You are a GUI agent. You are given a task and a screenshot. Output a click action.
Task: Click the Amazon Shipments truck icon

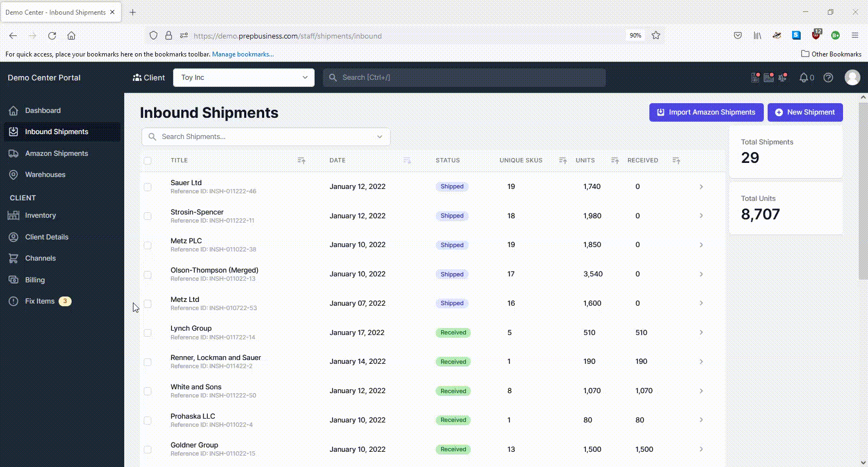[14, 154]
